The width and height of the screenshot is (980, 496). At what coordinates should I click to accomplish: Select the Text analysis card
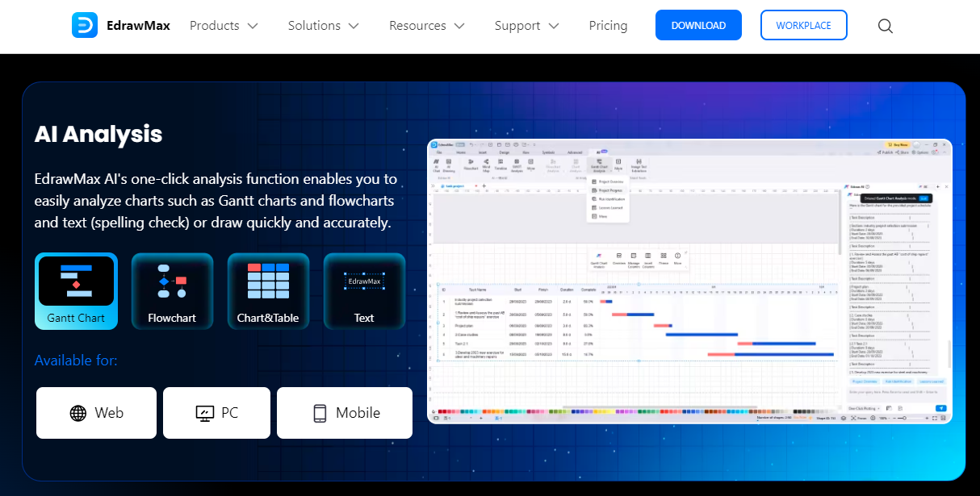point(364,291)
